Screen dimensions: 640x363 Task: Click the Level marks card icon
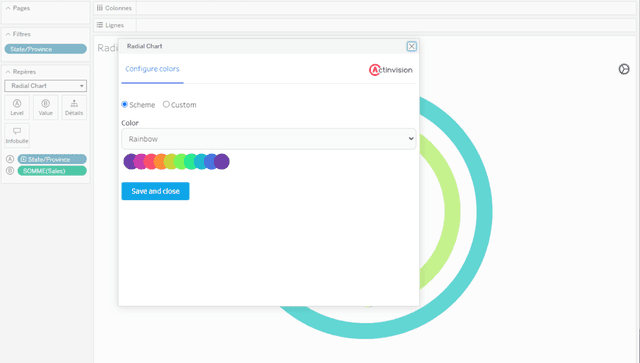click(x=17, y=107)
